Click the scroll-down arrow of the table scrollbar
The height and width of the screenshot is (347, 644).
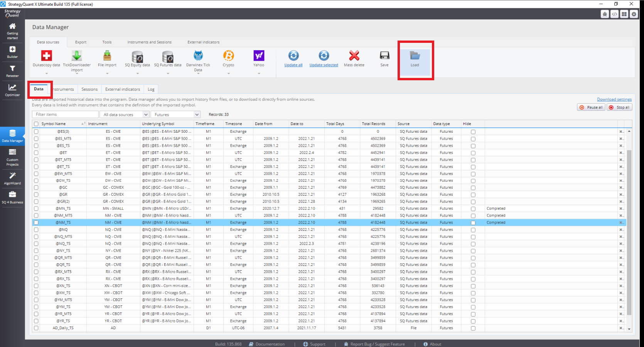(629, 329)
